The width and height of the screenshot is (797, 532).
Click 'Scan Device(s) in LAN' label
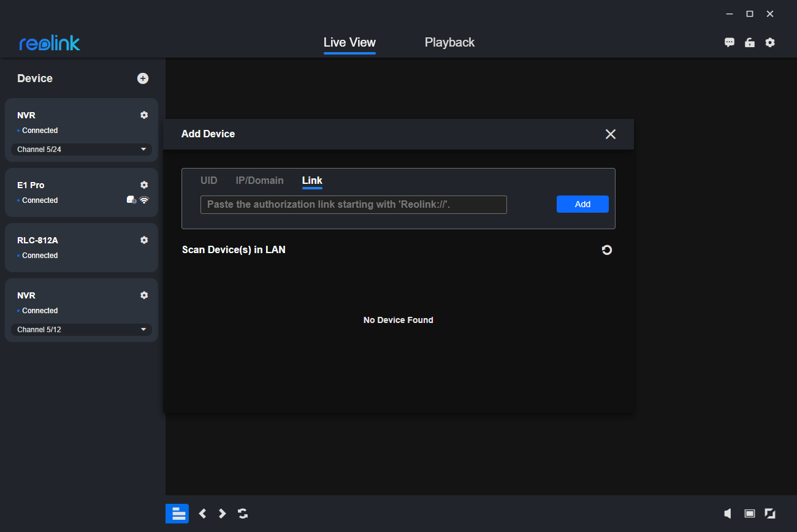(234, 250)
